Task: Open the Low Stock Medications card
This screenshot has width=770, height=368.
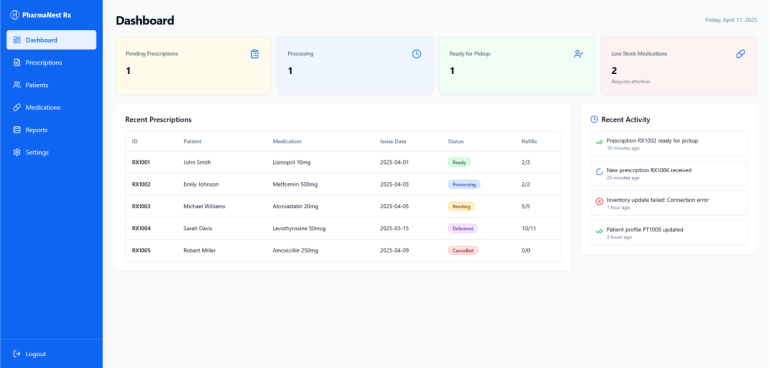Action: coord(679,65)
